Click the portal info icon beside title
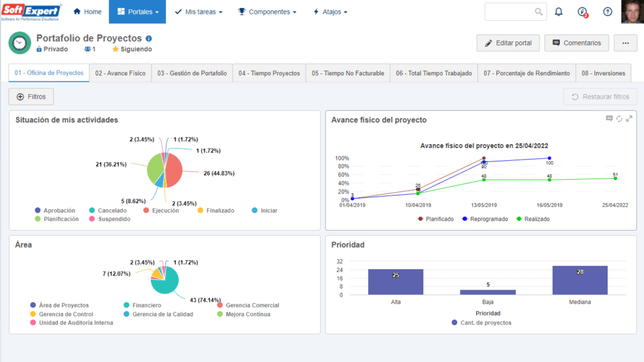 148,38
